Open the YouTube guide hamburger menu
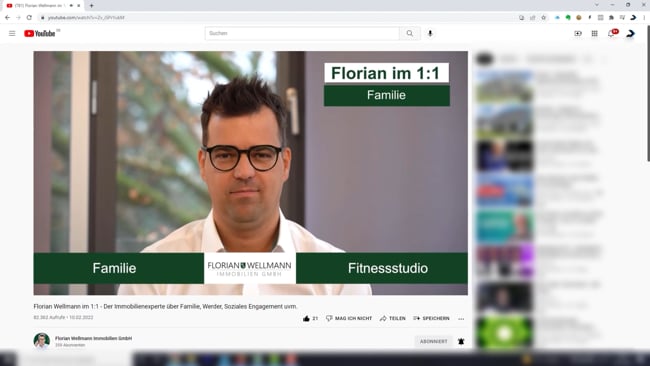The width and height of the screenshot is (650, 366). click(x=12, y=33)
